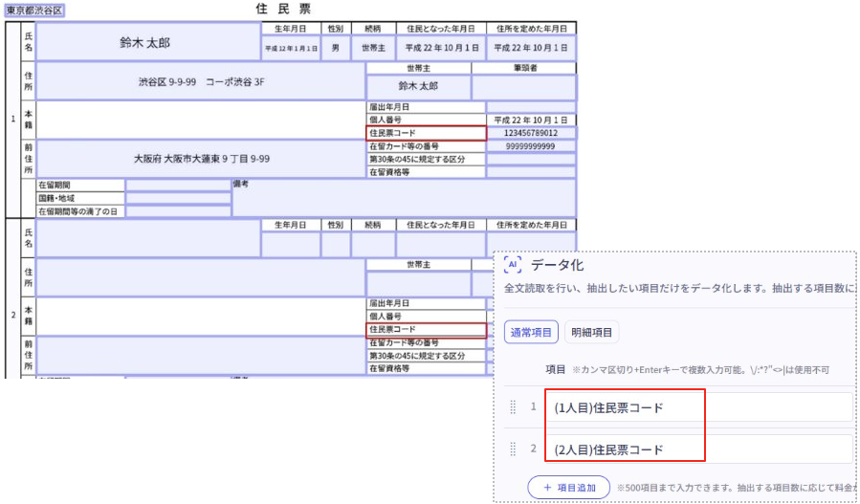Select the address region 渋谷区 9-9-99 コーポ渋谷 3F
The image size is (860, 504).
pyautogui.click(x=200, y=82)
